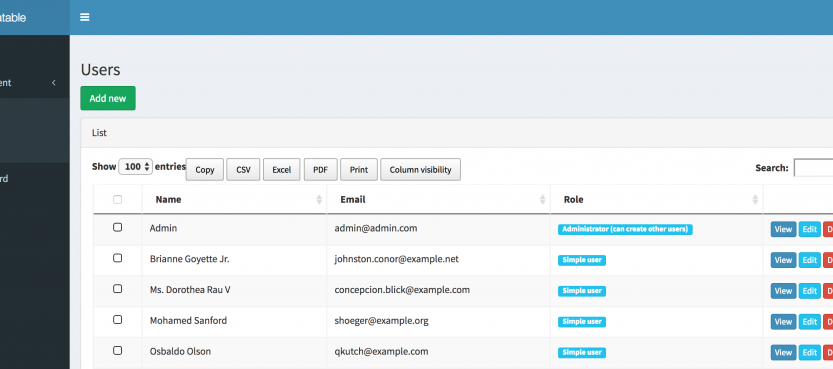Edit the Admin user
This screenshot has height=369, width=833.
coord(809,229)
